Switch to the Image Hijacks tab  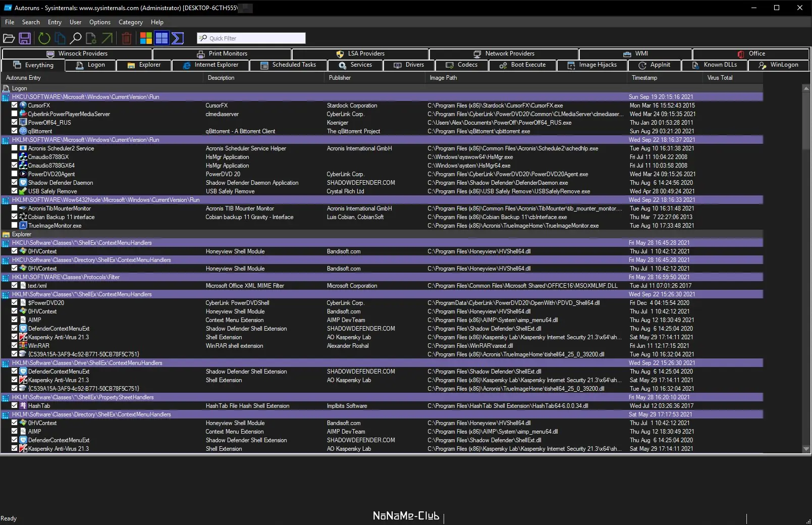point(592,65)
